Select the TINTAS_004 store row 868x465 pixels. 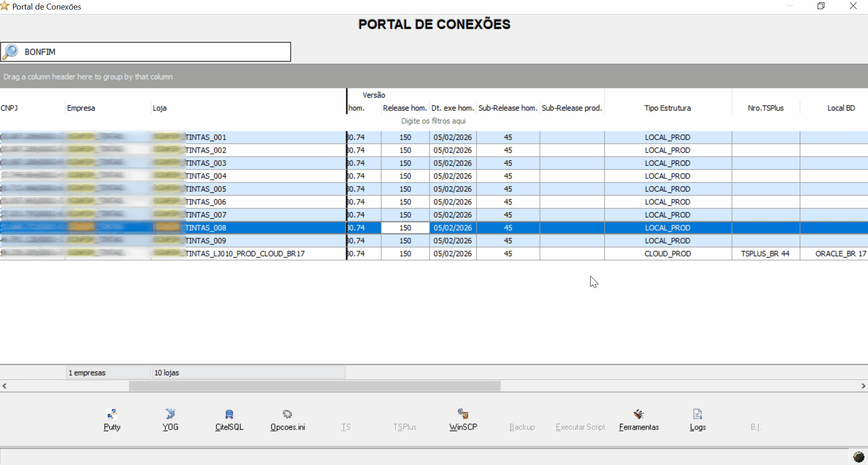coord(434,176)
